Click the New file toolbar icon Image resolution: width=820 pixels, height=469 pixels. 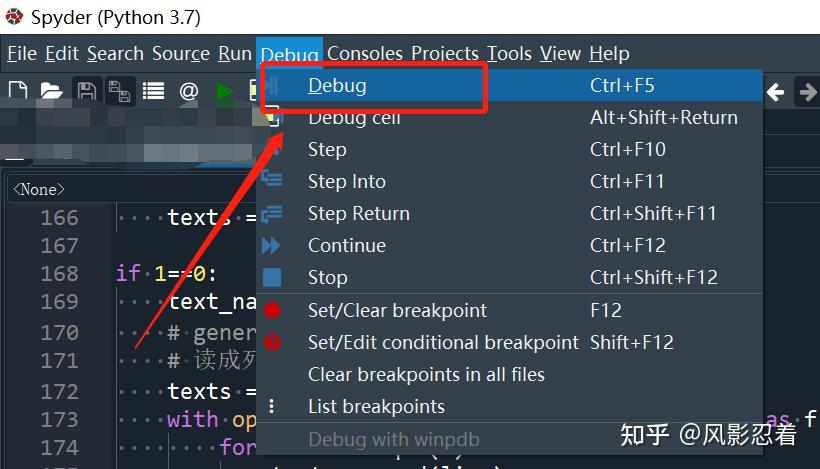[17, 92]
